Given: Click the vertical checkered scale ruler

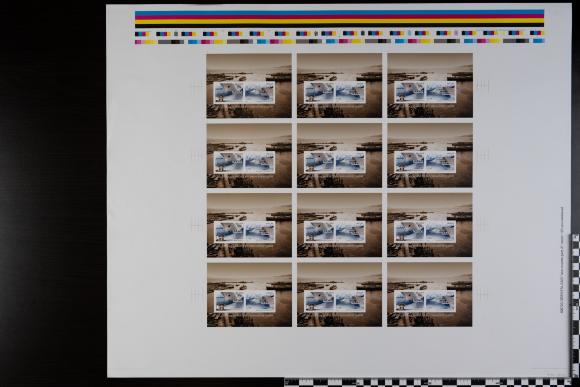Looking at the screenshot, I should tap(576, 306).
